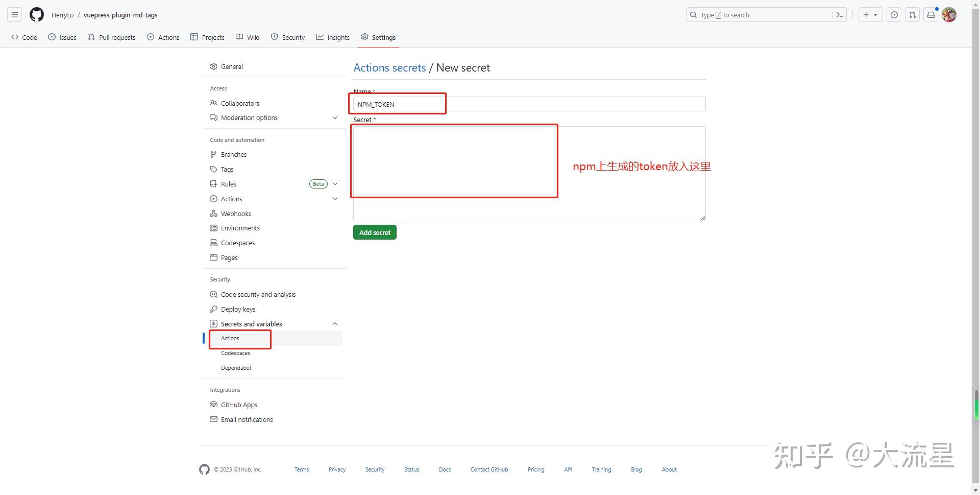Open the create new "+" icon
Image resolution: width=980 pixels, height=495 pixels.
(x=868, y=15)
